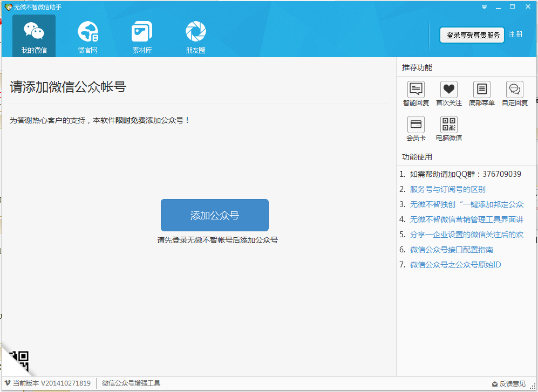Open the 底部菜单 bottom menu icon
The width and height of the screenshot is (538, 392).
(x=481, y=90)
